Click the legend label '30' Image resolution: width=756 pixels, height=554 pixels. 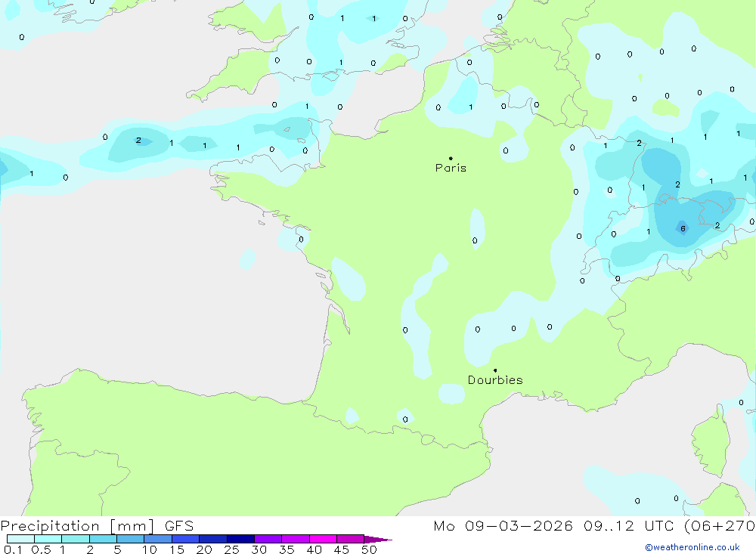click(x=259, y=549)
